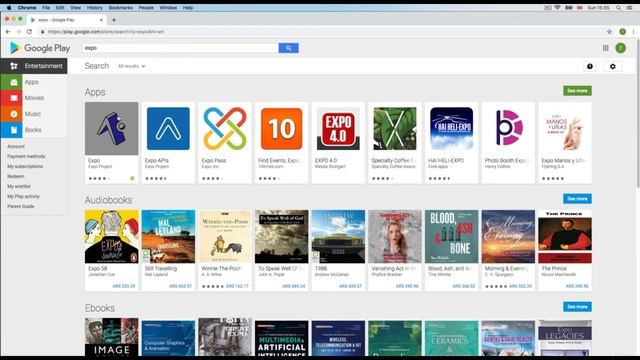Open the HAI HELI-EXPO app icon

click(451, 128)
